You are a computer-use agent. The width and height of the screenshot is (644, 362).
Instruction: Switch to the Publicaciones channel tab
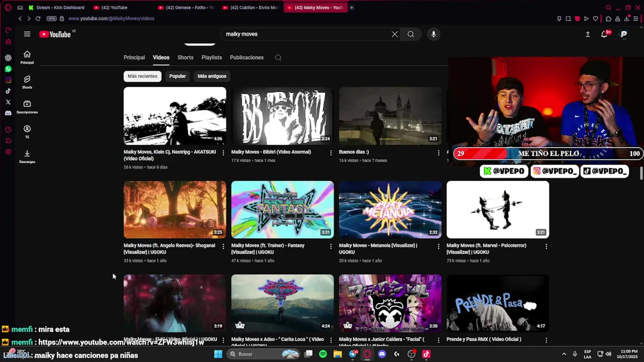pos(247,57)
